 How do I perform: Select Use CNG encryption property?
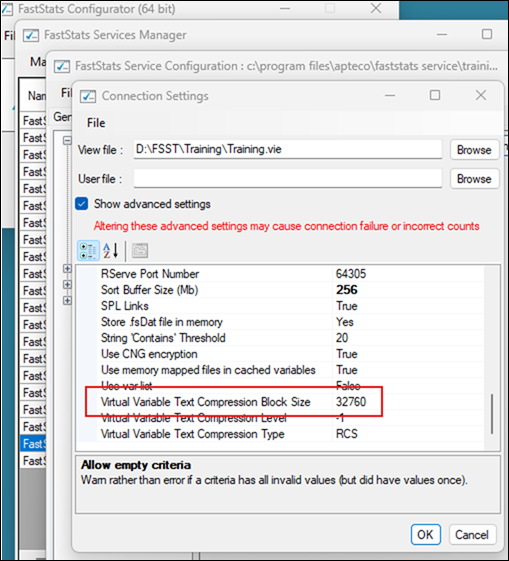149,354
